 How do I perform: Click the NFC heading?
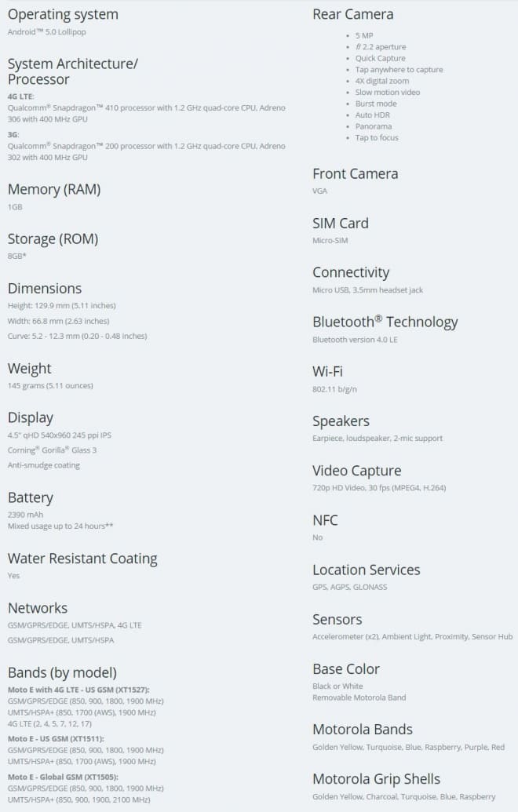pyautogui.click(x=326, y=520)
